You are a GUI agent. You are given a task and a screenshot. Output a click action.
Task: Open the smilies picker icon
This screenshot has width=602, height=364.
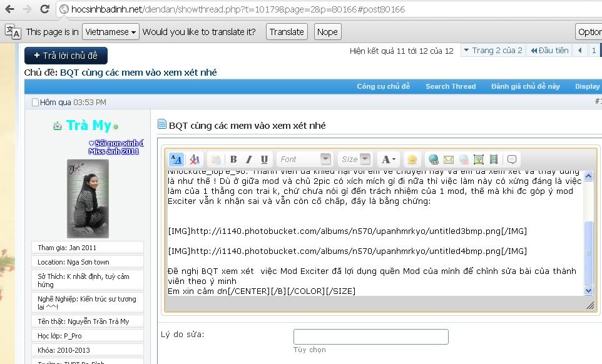point(411,159)
